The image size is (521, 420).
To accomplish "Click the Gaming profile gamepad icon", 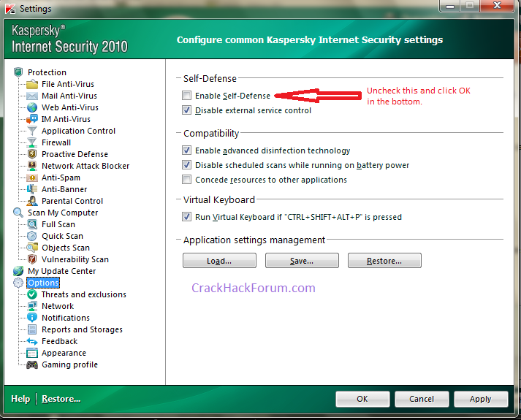I will click(32, 364).
